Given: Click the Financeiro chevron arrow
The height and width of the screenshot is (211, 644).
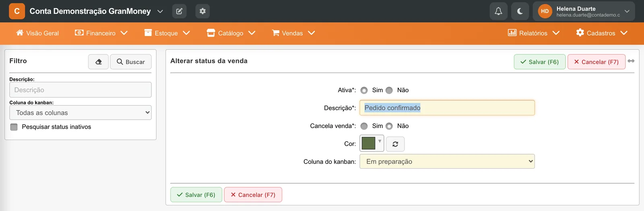Looking at the screenshot, I should (124, 33).
